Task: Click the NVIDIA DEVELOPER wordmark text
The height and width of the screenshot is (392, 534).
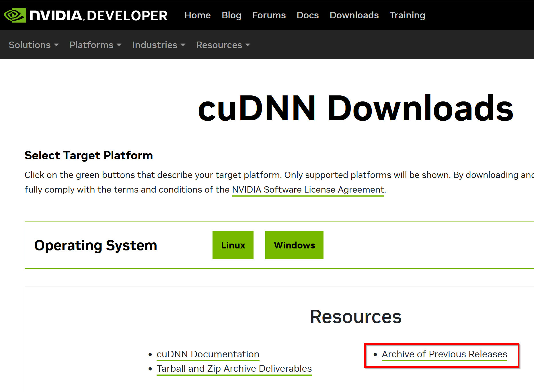Action: tap(98, 15)
